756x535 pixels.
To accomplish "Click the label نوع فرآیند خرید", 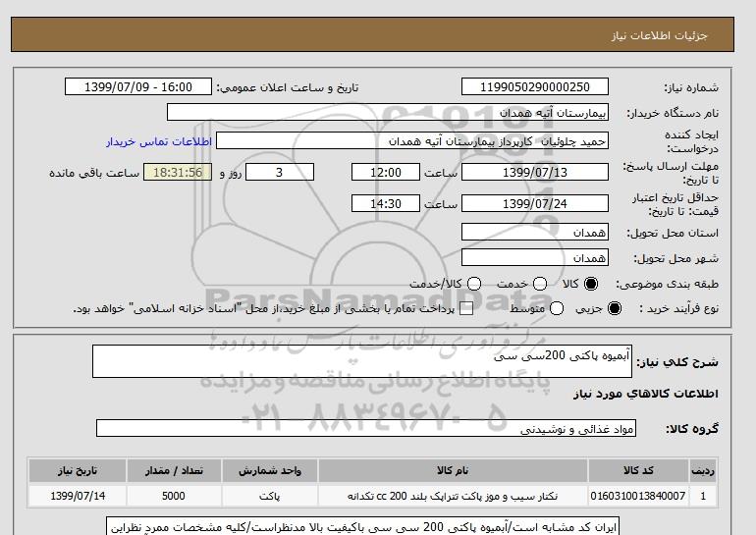I will pos(678,308).
